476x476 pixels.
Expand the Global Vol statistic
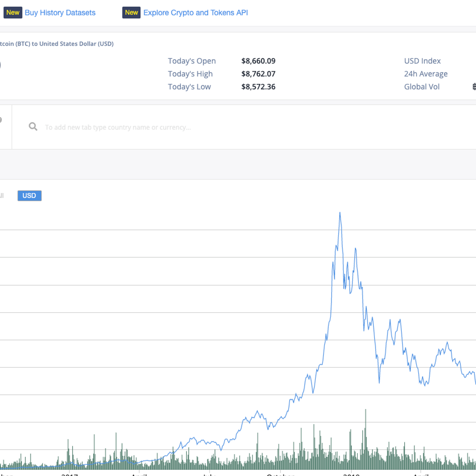click(x=421, y=86)
